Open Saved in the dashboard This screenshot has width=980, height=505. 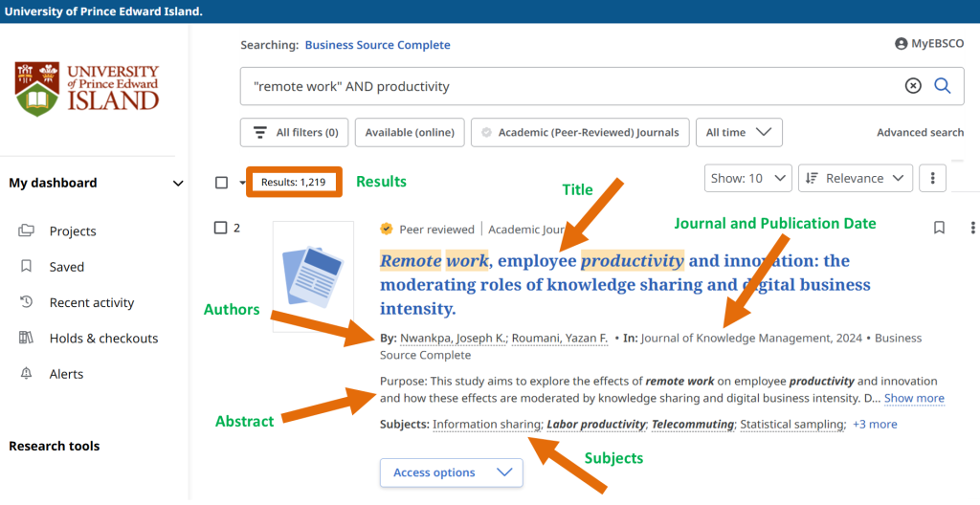point(66,267)
